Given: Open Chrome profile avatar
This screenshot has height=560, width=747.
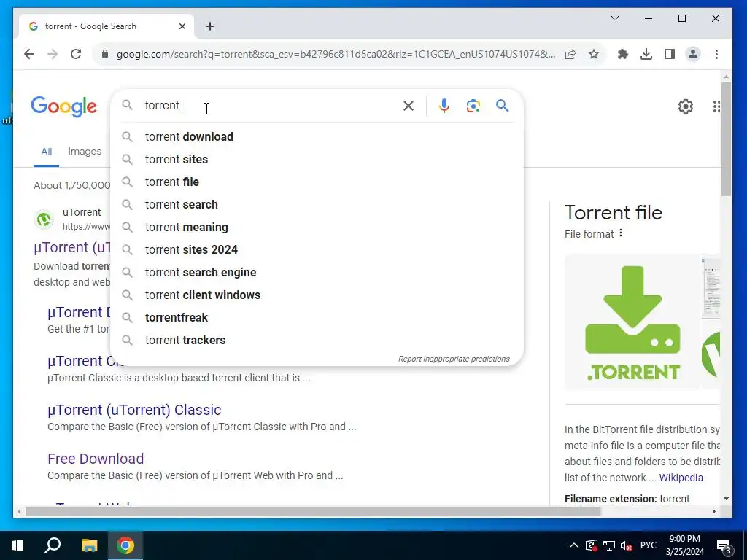Looking at the screenshot, I should pyautogui.click(x=693, y=54).
